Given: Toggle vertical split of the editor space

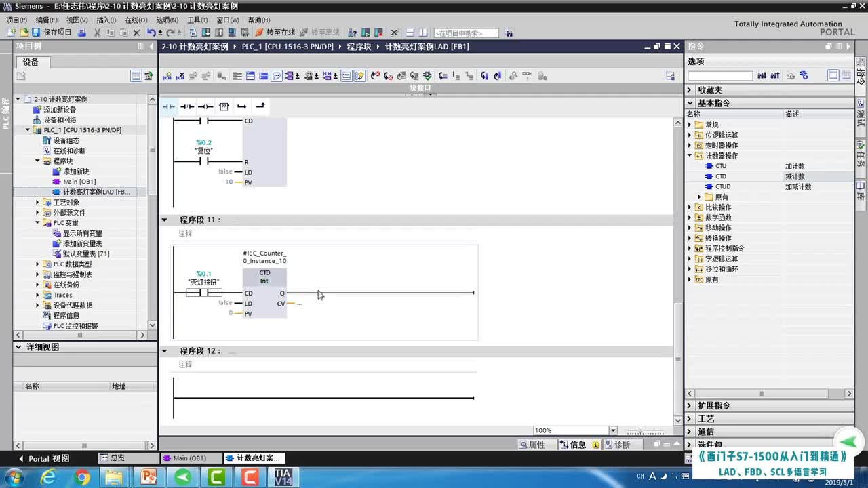Looking at the screenshot, I should point(423,33).
